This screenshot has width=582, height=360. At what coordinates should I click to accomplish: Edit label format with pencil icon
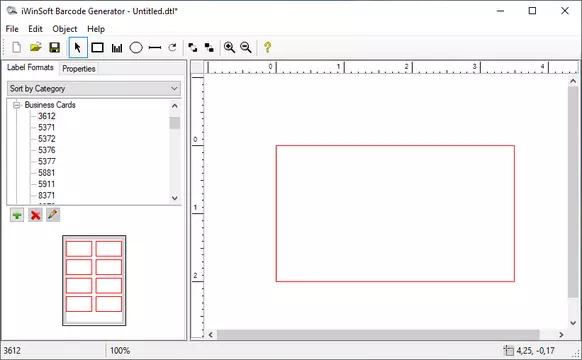53,215
